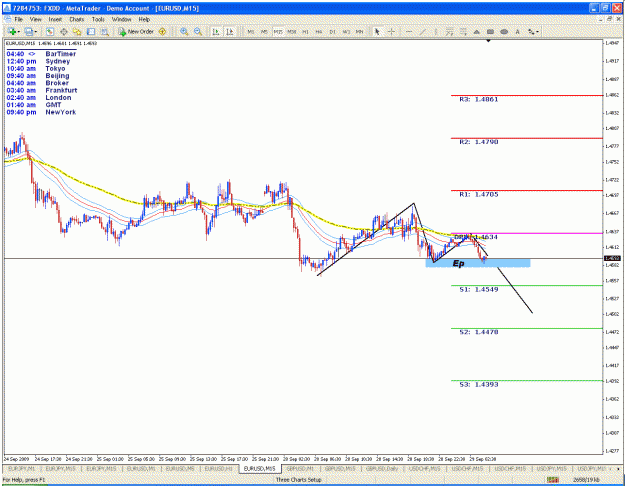Open the File menu
Image resolution: width=625 pixels, height=486 pixels.
pyautogui.click(x=18, y=19)
